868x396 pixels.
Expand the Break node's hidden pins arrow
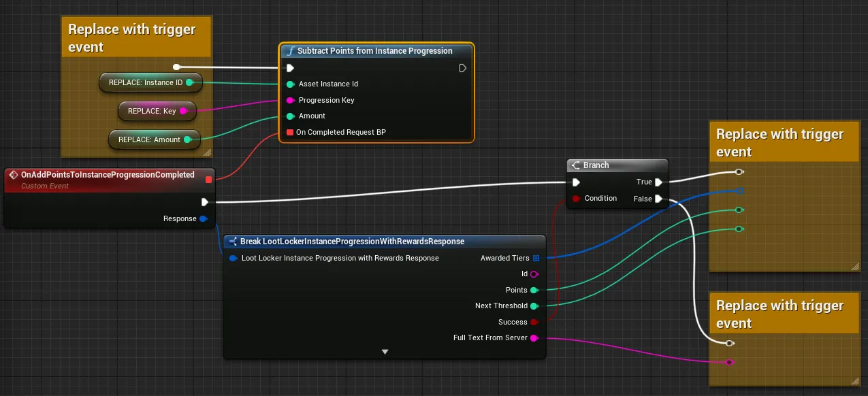(x=385, y=352)
